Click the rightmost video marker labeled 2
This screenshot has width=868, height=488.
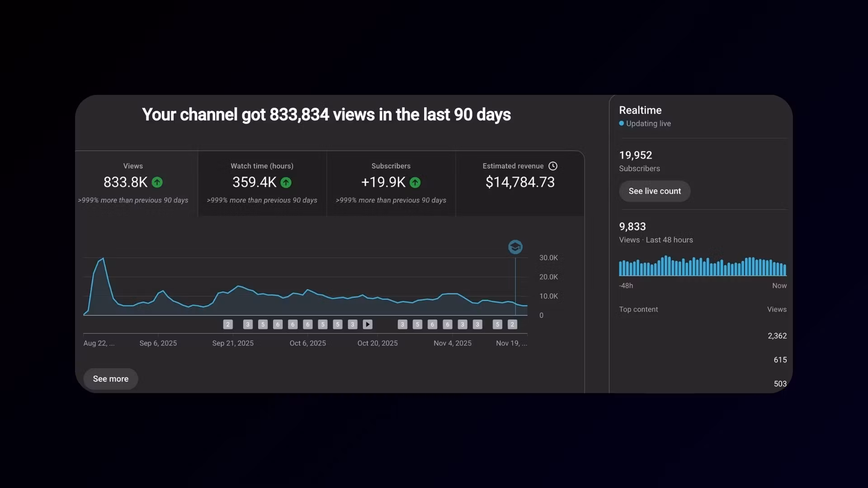pyautogui.click(x=512, y=324)
